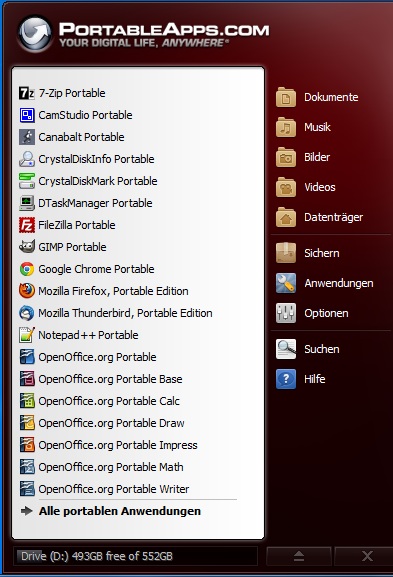Viewport: 393px width, 577px height.
Task: Select CrystalDiskMark Portable label
Action: click(98, 181)
